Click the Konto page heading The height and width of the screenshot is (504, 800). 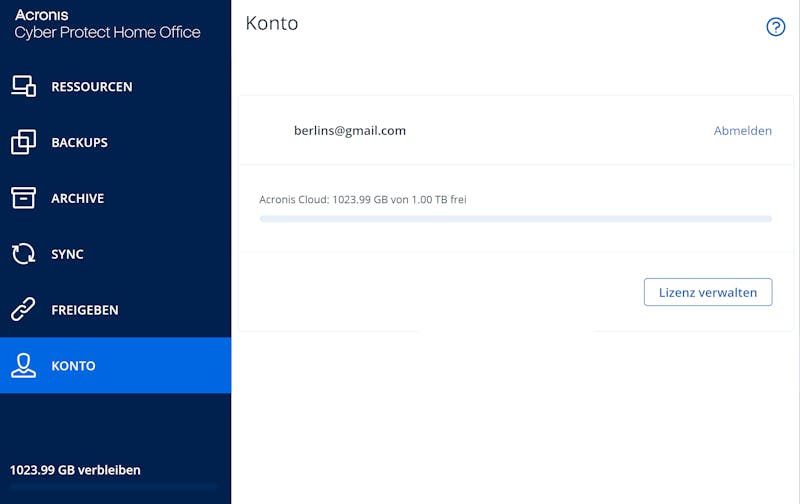coord(271,23)
